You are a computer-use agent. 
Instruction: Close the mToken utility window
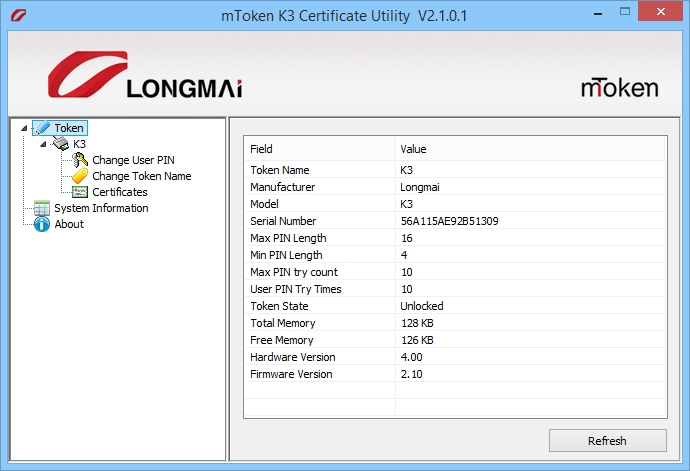point(661,12)
